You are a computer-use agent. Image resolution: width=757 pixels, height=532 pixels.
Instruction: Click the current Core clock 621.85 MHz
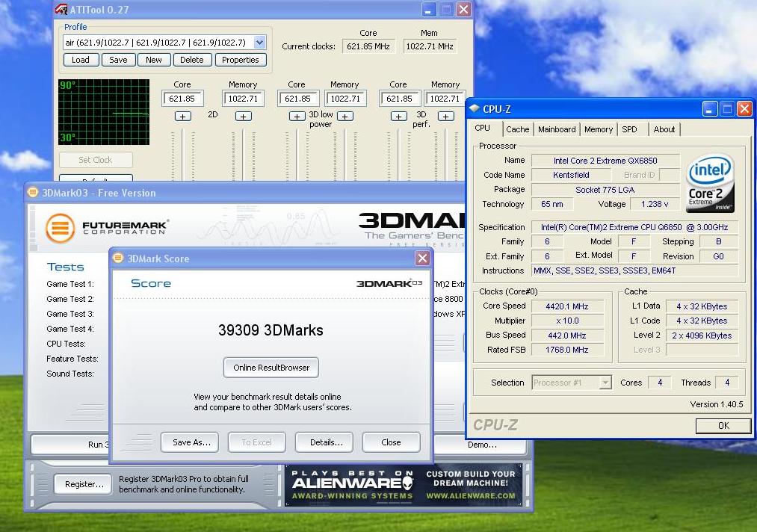pyautogui.click(x=368, y=46)
